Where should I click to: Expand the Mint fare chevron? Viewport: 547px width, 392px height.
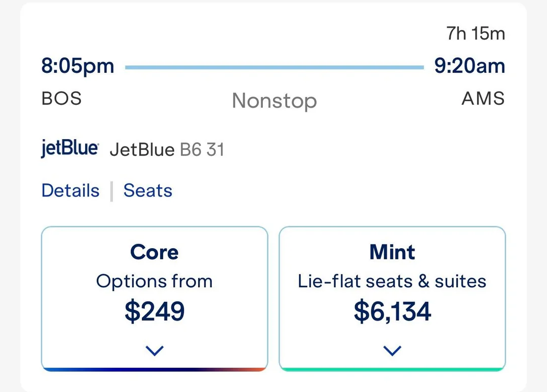393,350
